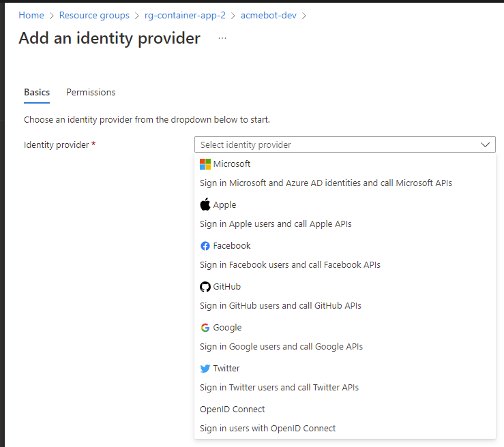
Task: Click the Twitter bird icon
Action: tap(205, 369)
